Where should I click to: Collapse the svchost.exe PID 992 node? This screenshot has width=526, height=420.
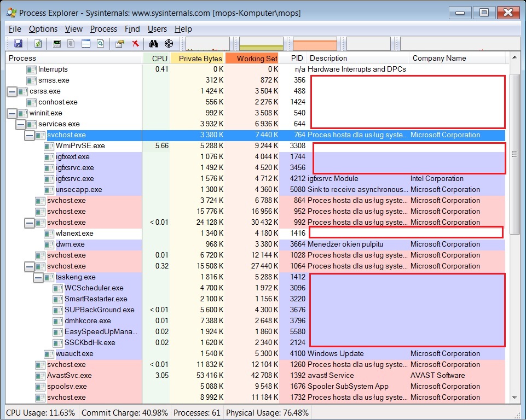pos(30,223)
